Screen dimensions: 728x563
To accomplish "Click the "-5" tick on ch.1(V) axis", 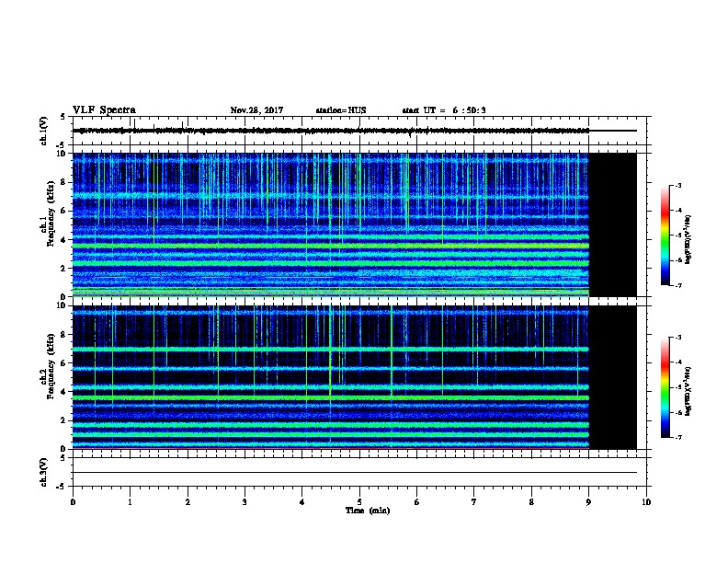I will (61, 145).
